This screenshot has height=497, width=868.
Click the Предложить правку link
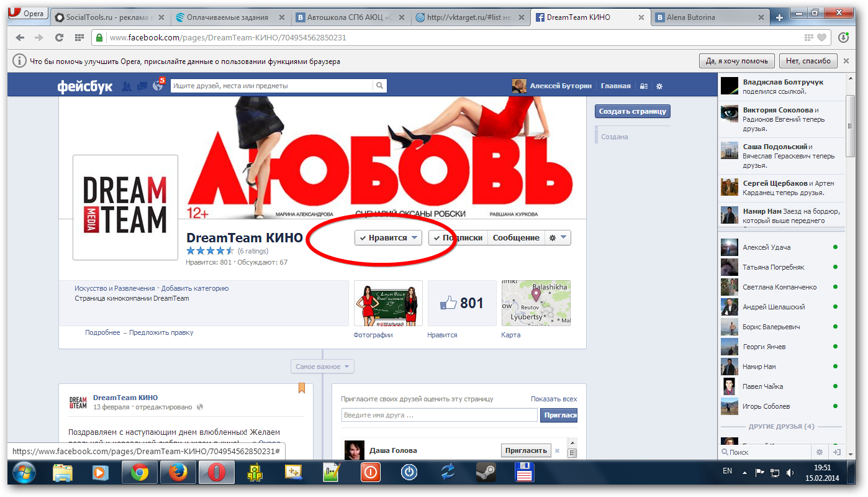[x=161, y=332]
